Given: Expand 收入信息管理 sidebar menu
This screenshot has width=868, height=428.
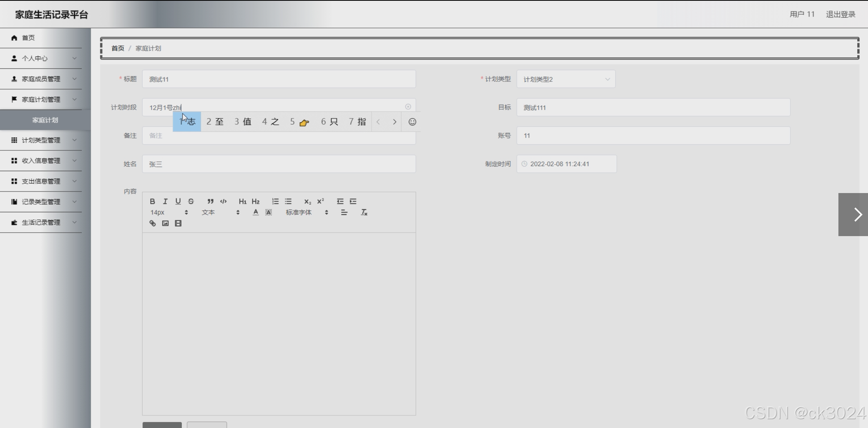Looking at the screenshot, I should click(x=41, y=160).
